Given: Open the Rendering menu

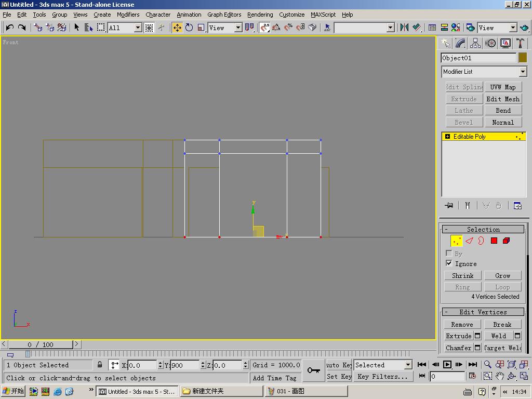Looking at the screenshot, I should point(260,15).
